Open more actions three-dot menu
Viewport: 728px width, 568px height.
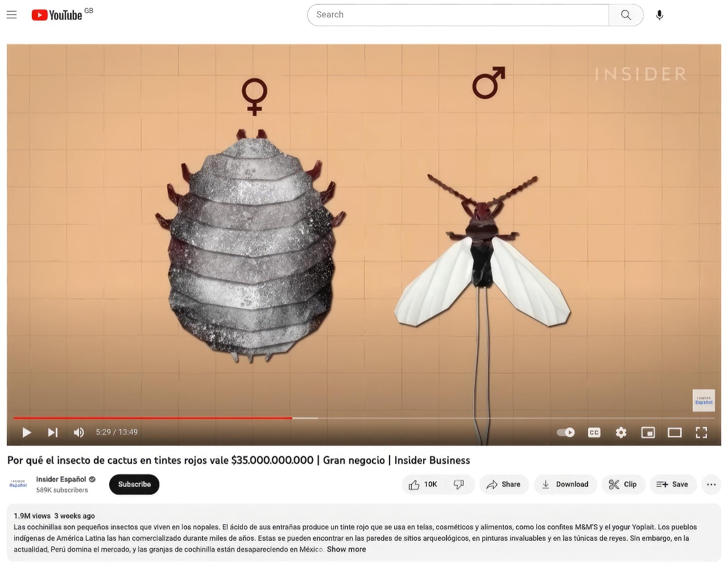(711, 484)
